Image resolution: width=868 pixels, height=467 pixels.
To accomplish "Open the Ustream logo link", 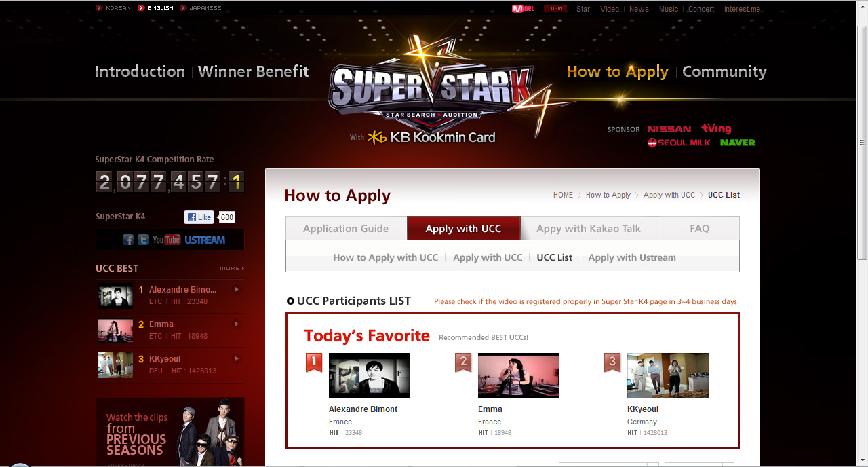I will point(204,240).
